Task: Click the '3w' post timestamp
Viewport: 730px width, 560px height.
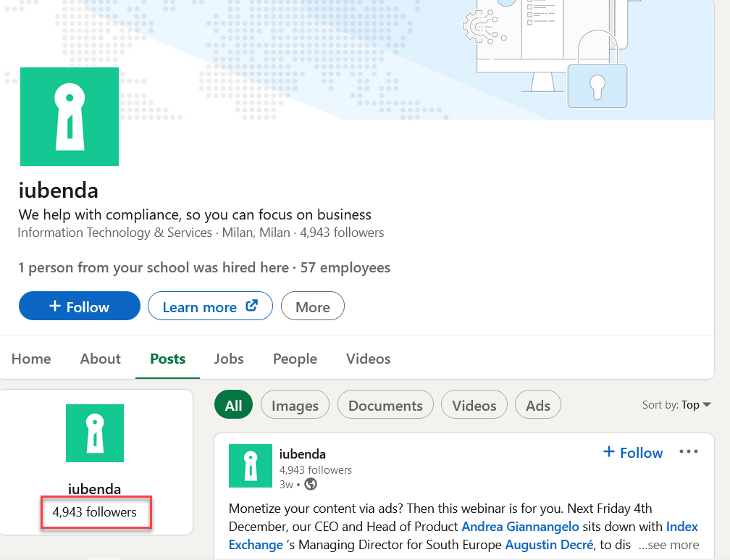Action: (x=286, y=485)
